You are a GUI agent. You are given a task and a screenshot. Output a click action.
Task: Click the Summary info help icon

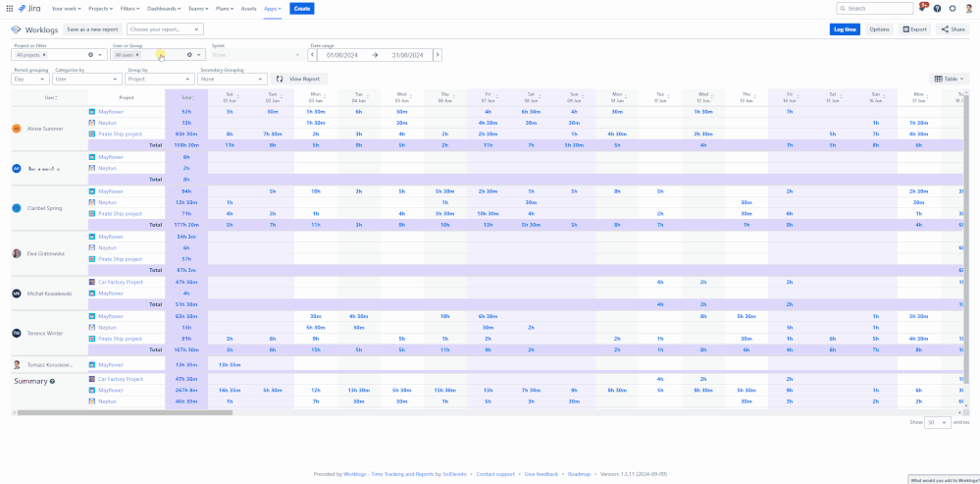[52, 382]
